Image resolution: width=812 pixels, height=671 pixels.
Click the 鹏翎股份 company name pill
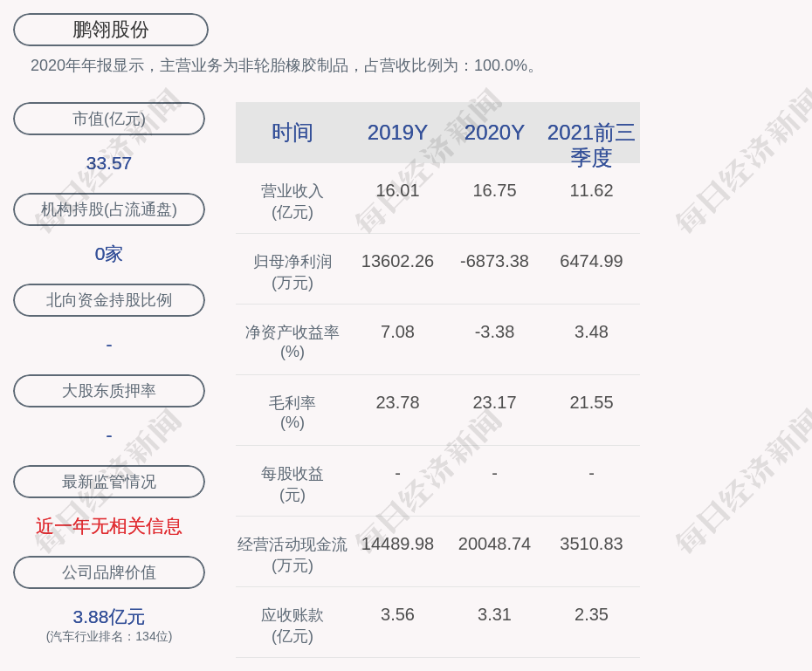[x=110, y=30]
